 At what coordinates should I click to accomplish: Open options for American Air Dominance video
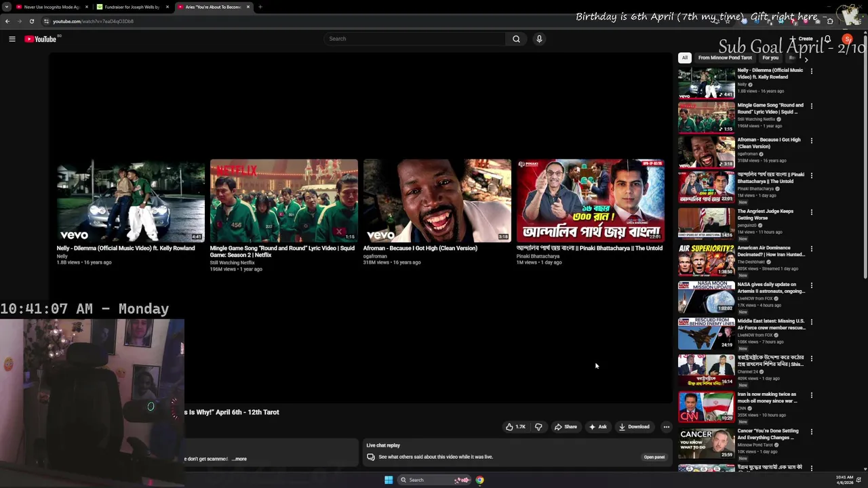tap(811, 249)
